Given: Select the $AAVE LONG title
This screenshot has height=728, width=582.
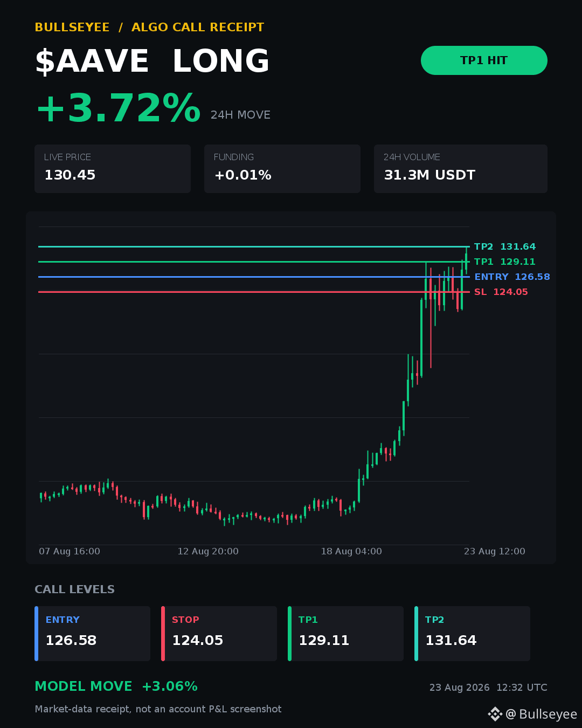Looking at the screenshot, I should 153,61.
